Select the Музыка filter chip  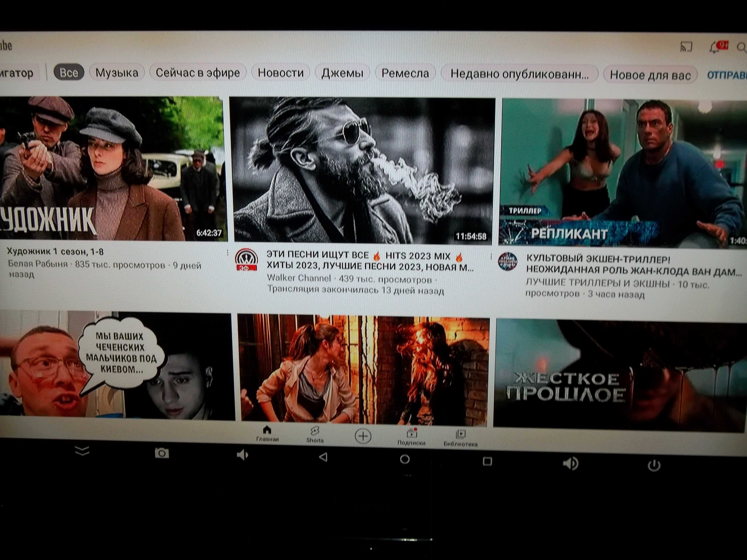[117, 73]
